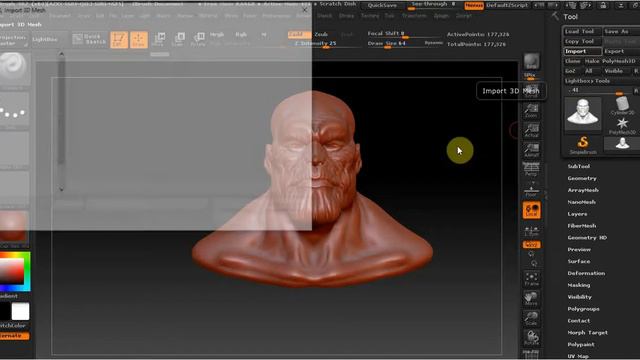Toggle Perspective view icon
This screenshot has width=640, height=360.
(x=531, y=169)
